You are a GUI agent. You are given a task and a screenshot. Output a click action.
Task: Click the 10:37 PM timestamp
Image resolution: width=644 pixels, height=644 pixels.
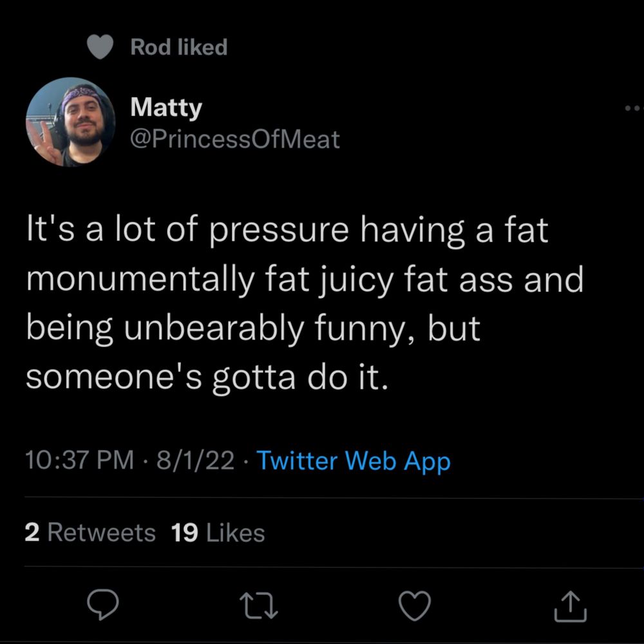click(x=80, y=460)
